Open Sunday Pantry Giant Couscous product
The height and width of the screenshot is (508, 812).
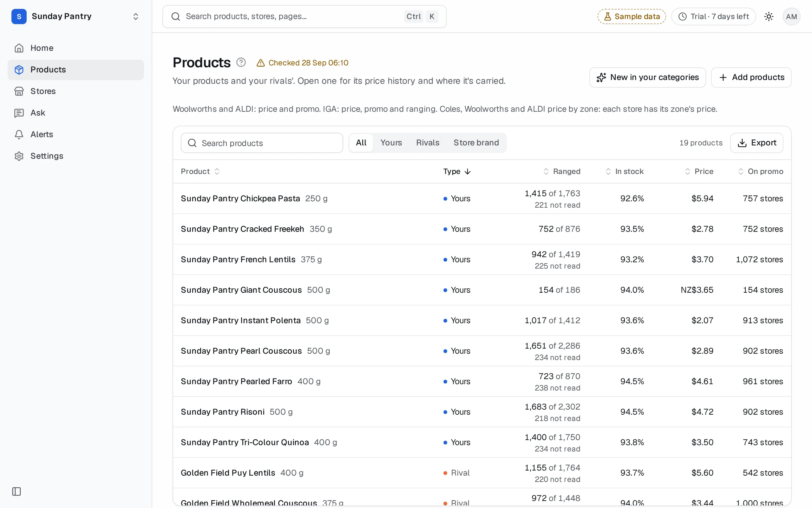482,290
